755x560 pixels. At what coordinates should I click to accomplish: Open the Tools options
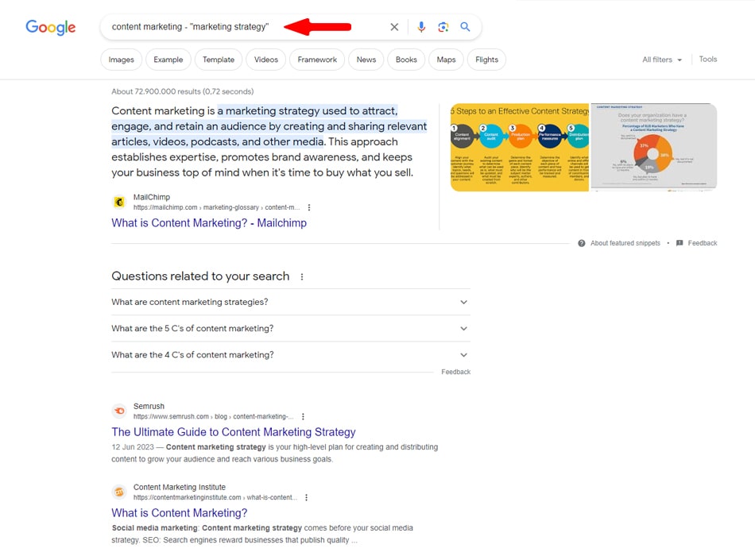(708, 59)
